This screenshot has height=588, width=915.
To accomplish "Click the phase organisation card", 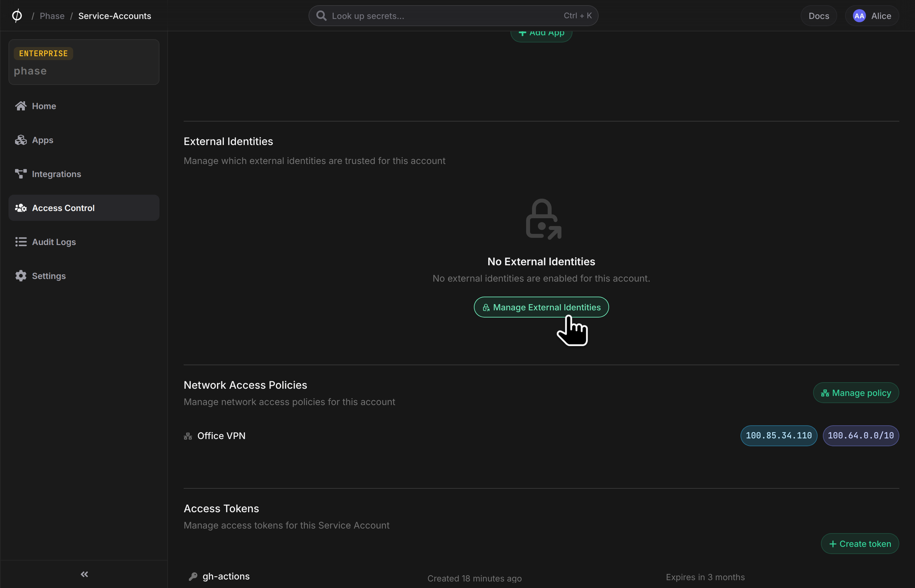I will coord(84,62).
